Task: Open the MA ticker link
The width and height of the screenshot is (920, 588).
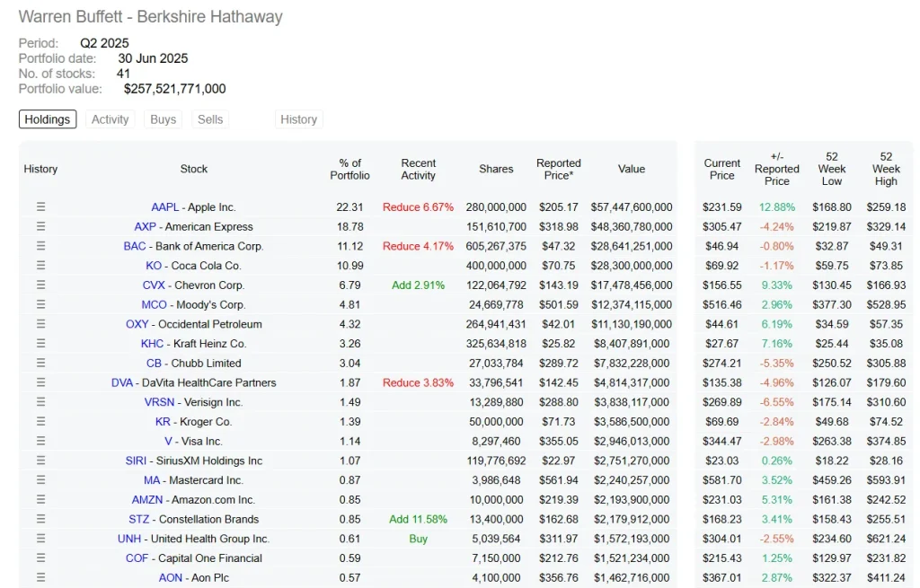Action: [152, 479]
